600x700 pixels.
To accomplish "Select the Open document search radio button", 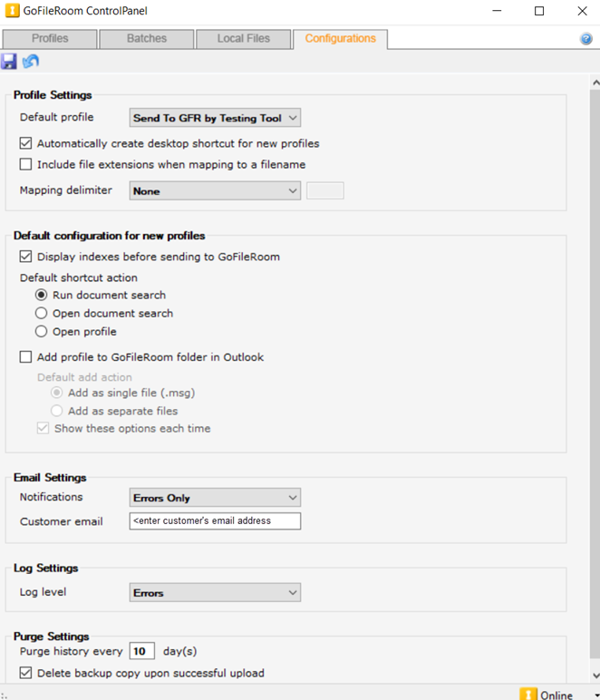I will click(42, 313).
